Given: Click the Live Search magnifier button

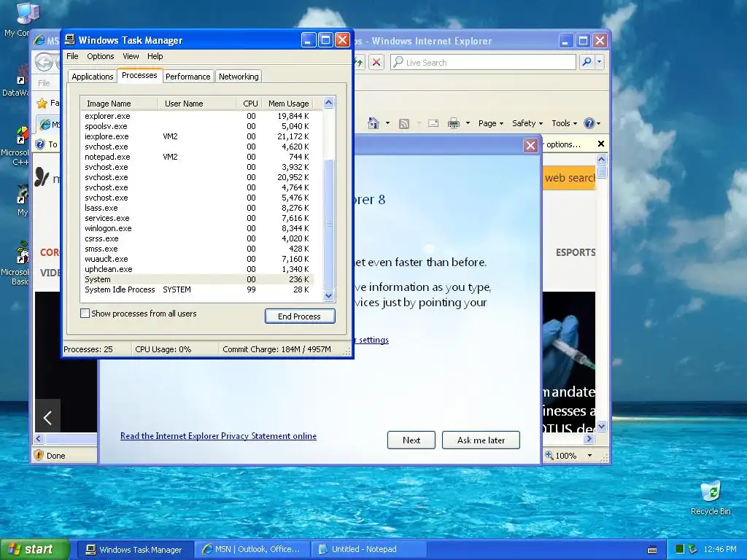Looking at the screenshot, I should pos(587,62).
